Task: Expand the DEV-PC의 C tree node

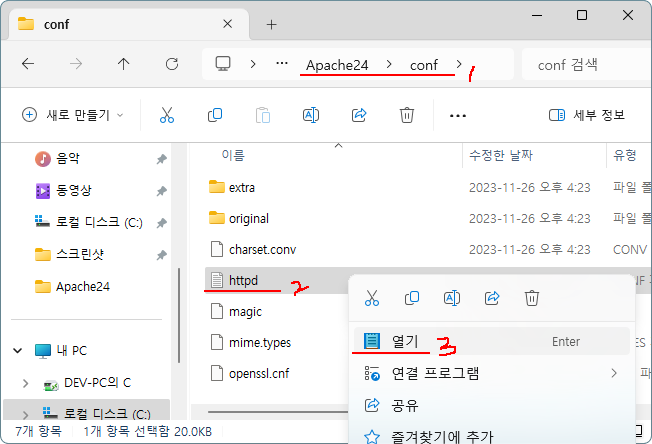Action: (25, 383)
